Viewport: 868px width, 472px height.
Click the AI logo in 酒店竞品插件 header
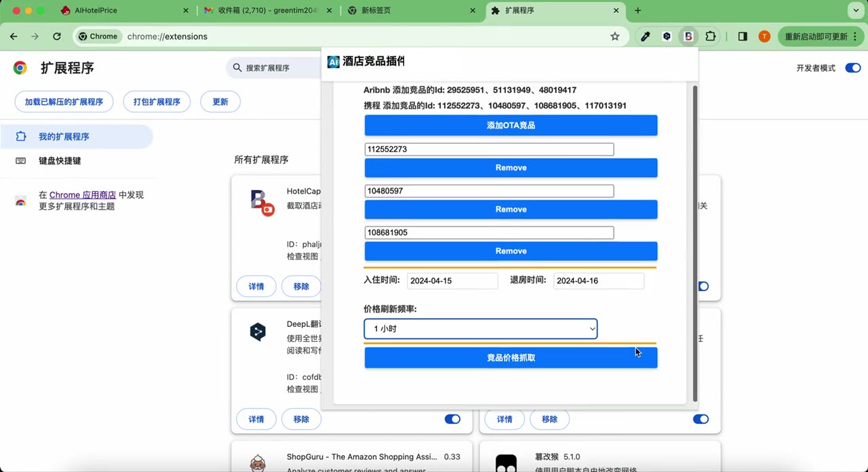pos(333,62)
